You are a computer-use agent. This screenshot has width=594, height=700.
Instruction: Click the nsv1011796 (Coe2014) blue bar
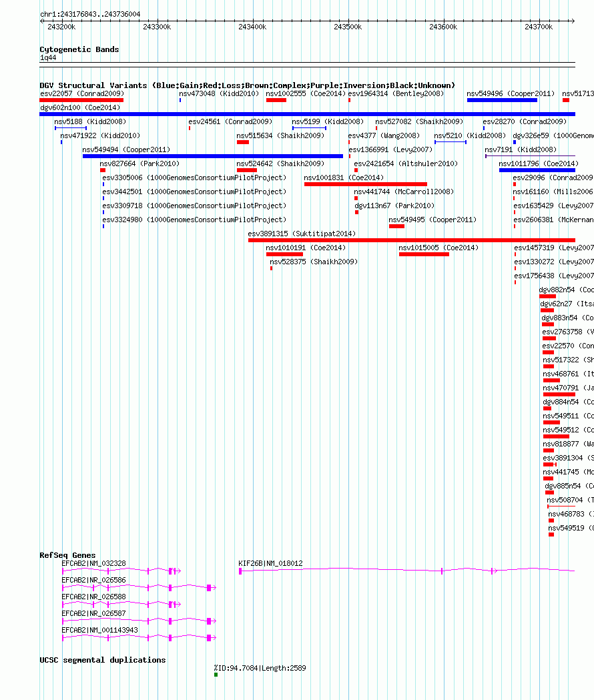(x=537, y=170)
